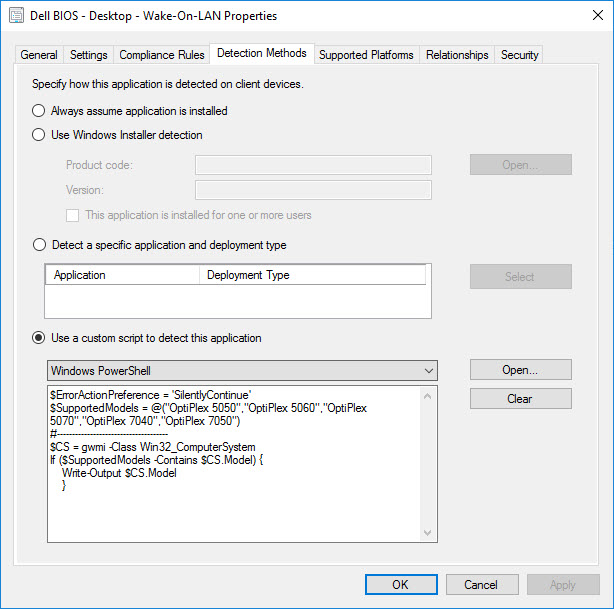The width and height of the screenshot is (614, 609).
Task: Click Open button next to script type
Action: (x=520, y=370)
